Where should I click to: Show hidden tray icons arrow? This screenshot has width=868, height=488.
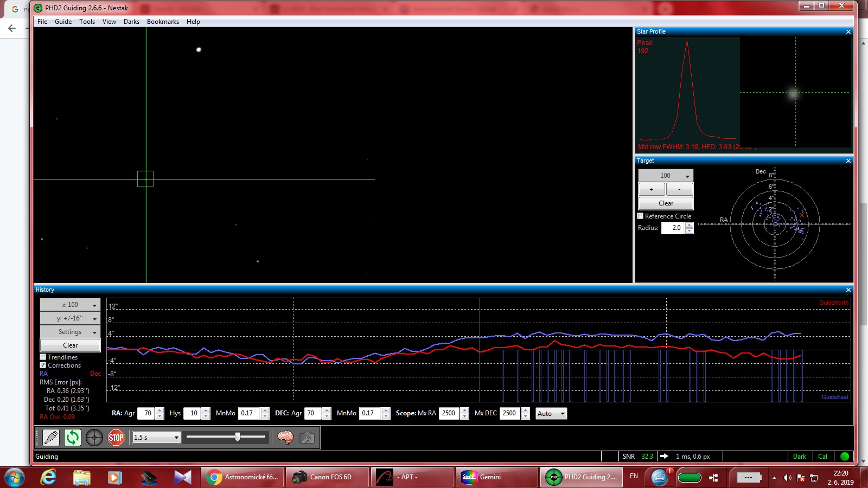[x=774, y=478]
